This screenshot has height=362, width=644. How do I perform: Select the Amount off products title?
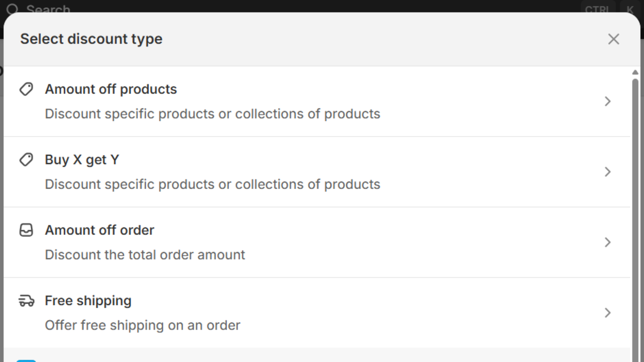111,89
